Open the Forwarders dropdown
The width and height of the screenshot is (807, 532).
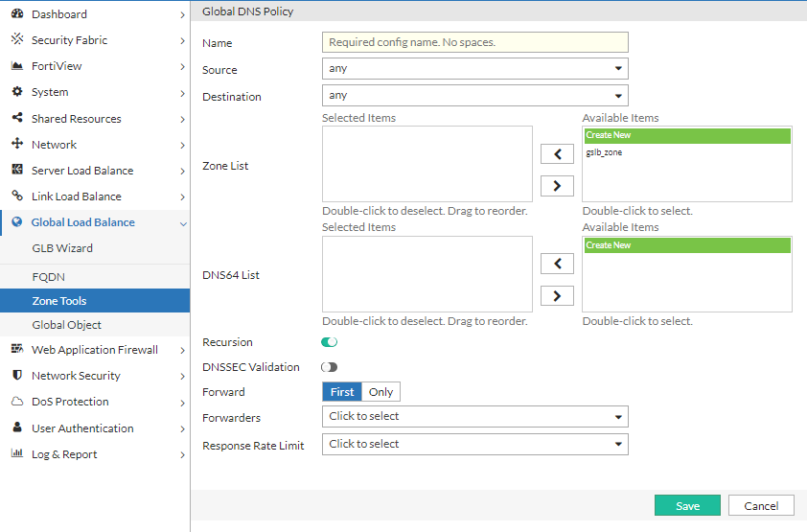point(474,417)
